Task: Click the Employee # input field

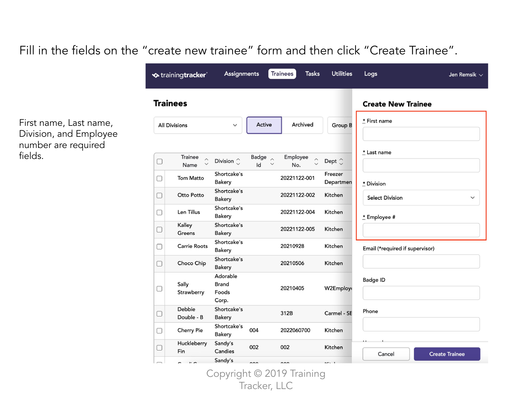Action: point(421,230)
